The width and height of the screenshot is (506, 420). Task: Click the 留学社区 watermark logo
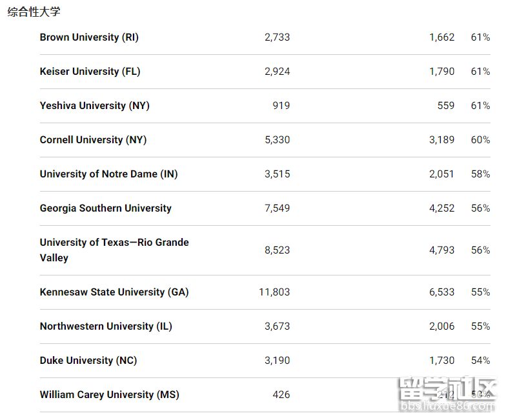point(447,393)
